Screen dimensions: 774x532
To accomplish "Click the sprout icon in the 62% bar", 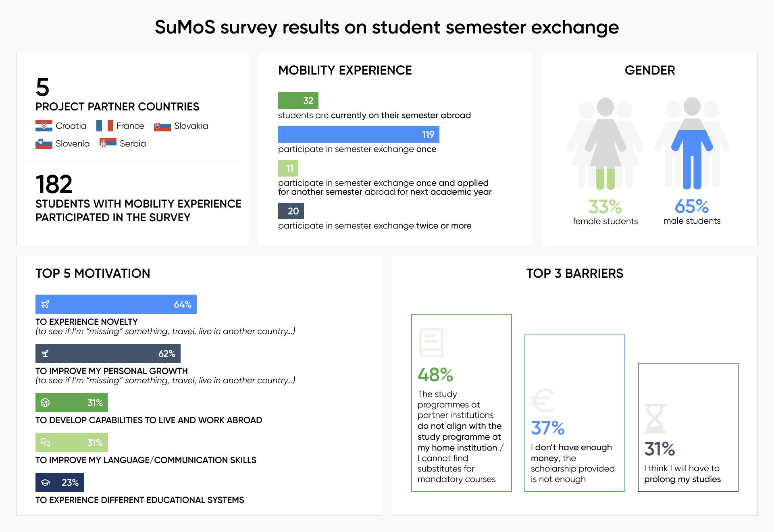I will click(x=45, y=353).
